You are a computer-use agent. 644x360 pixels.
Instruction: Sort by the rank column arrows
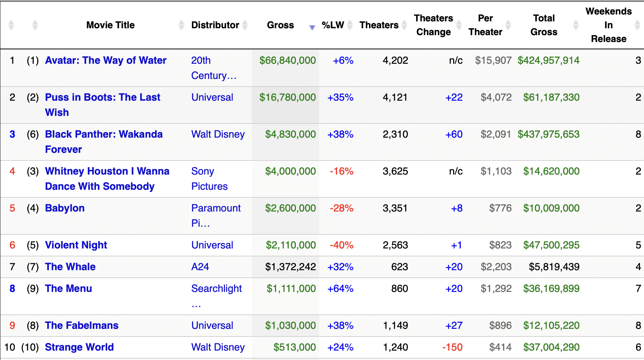click(11, 25)
